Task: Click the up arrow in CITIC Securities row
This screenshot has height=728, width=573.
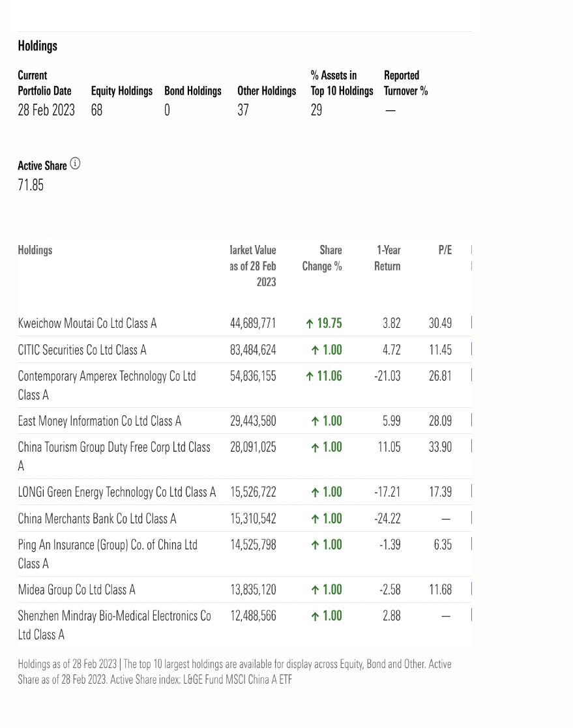Action: point(316,350)
